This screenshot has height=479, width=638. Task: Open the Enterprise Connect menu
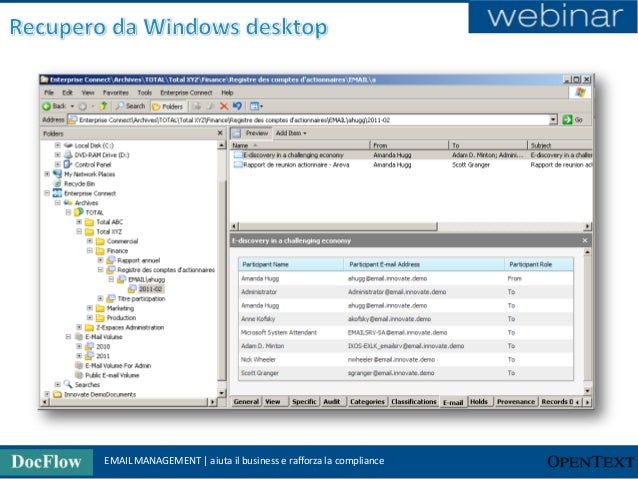click(186, 93)
